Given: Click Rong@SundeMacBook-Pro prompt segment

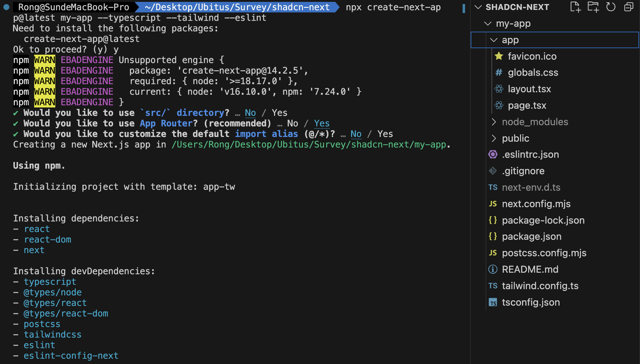Looking at the screenshot, I should (74, 7).
